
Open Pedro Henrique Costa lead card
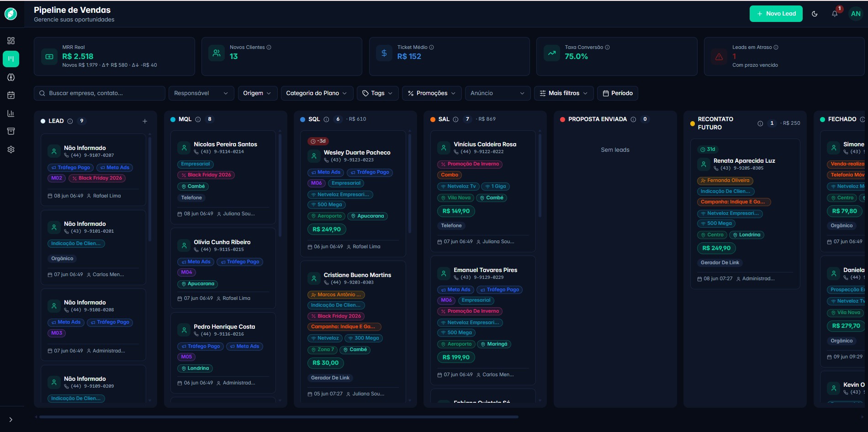click(x=223, y=353)
